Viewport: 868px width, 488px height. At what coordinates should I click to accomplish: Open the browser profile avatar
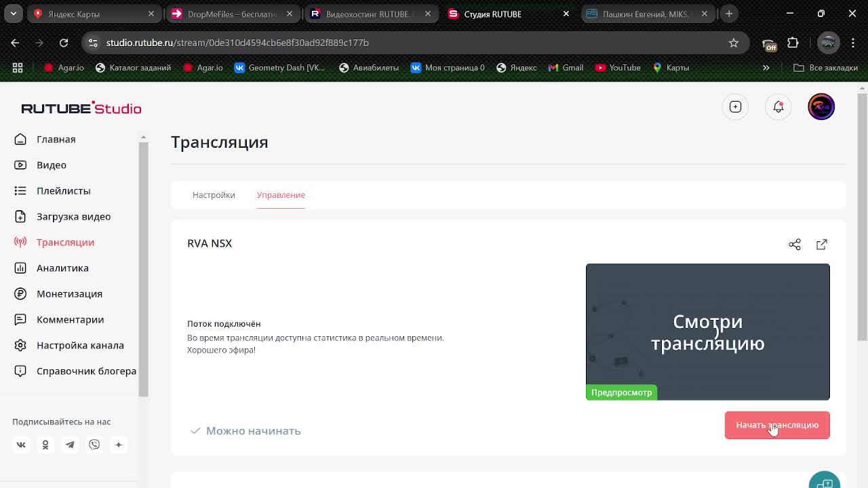coord(828,43)
